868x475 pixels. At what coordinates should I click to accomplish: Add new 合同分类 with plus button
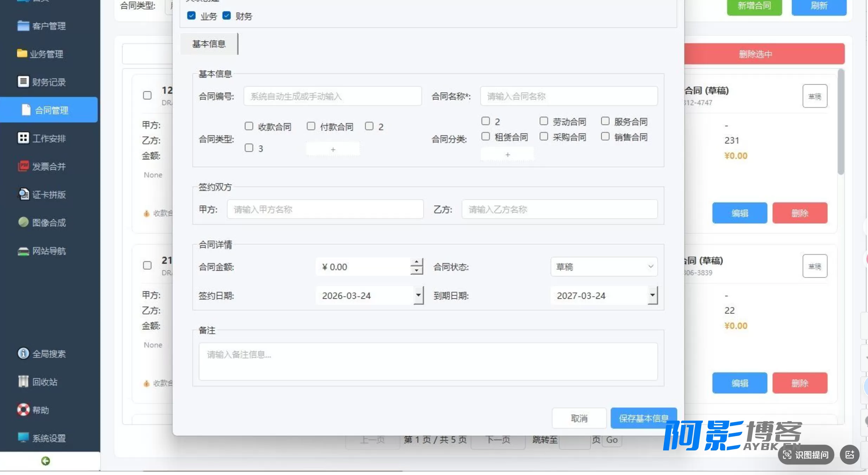coord(507,154)
